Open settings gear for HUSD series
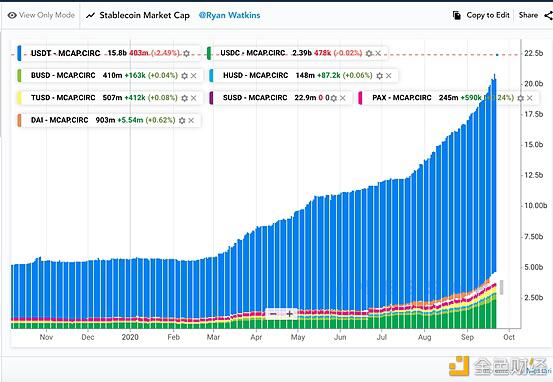The height and width of the screenshot is (382, 553). 379,75
